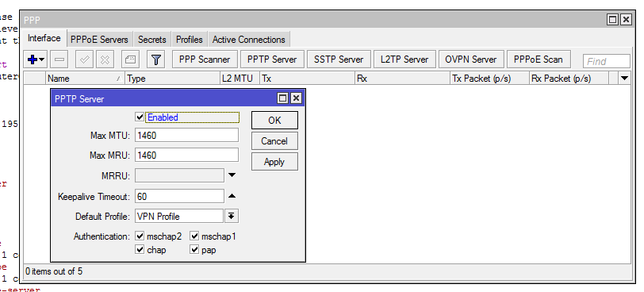Image resolution: width=644 pixels, height=292 pixels.
Task: Uncheck mschap2 authentication
Action: point(140,236)
